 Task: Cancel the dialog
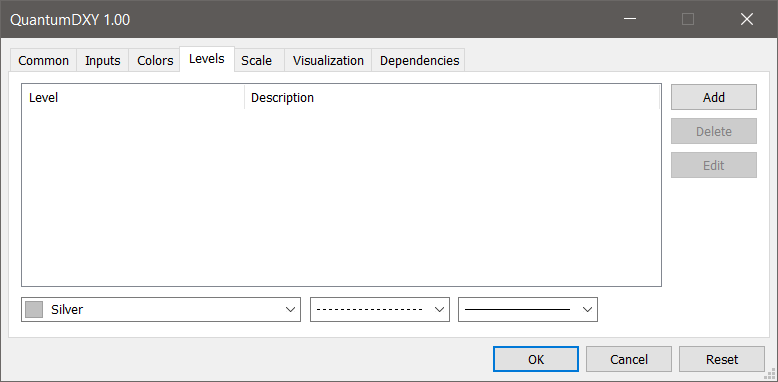click(629, 359)
